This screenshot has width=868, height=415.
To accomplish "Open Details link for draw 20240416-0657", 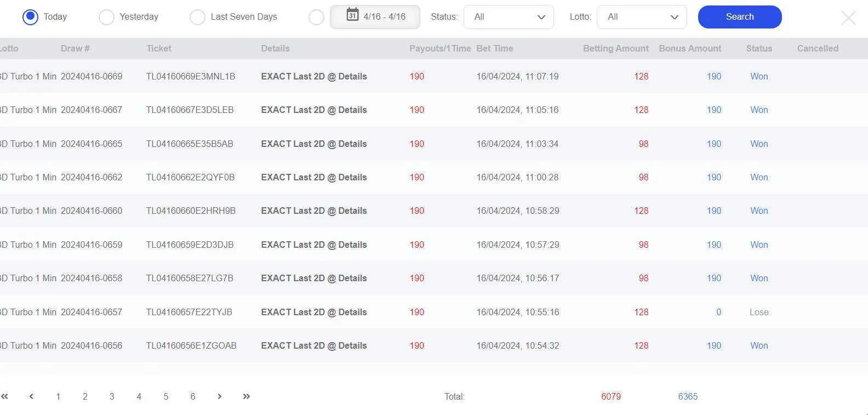I will pos(313,312).
